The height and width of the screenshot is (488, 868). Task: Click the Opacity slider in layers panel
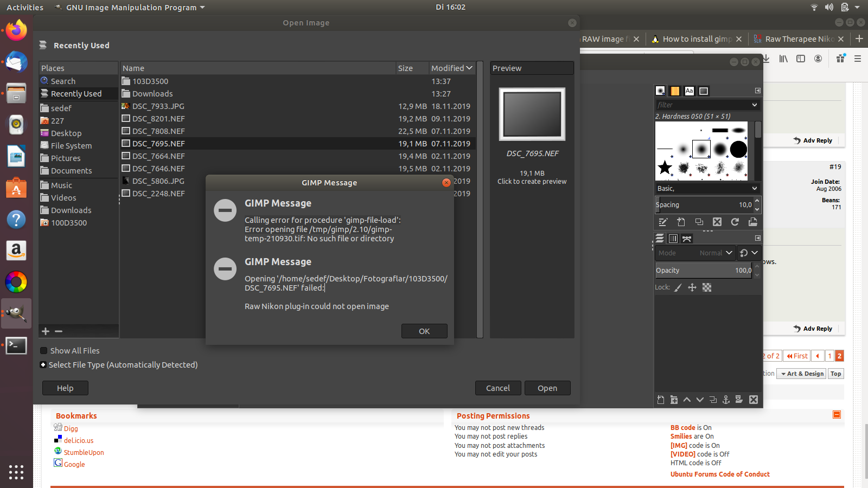[x=704, y=271]
